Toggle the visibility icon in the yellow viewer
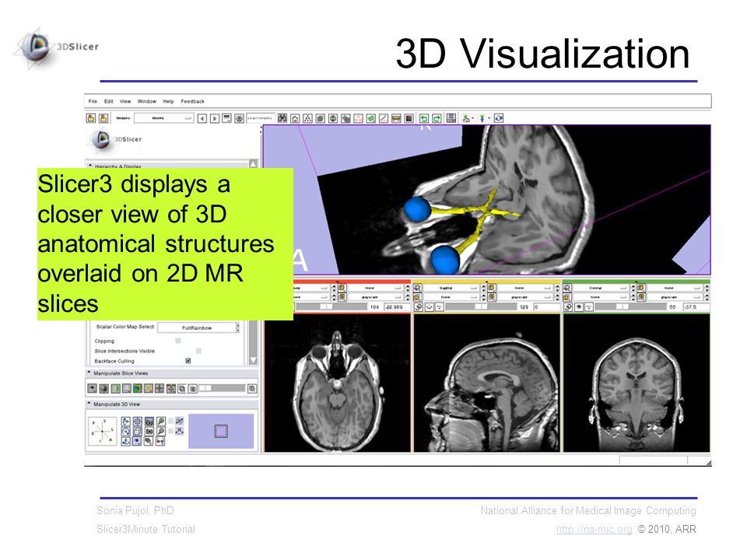 pos(430,307)
